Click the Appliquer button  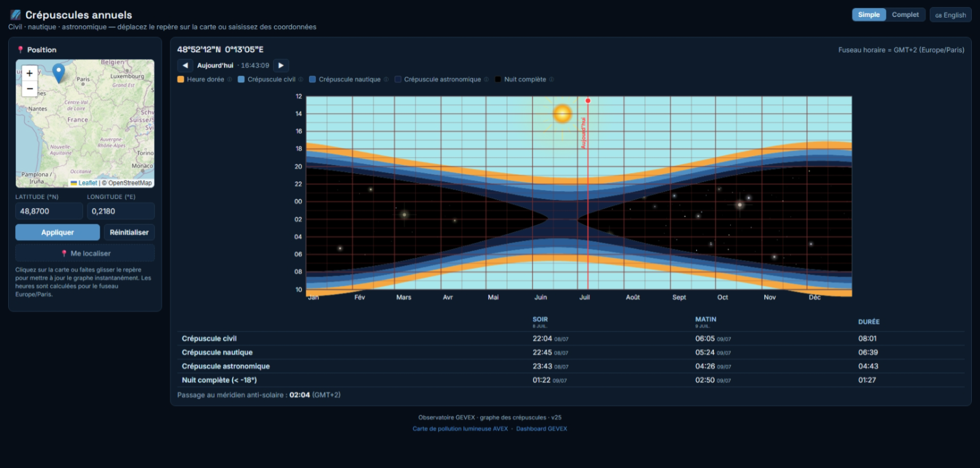coord(57,232)
